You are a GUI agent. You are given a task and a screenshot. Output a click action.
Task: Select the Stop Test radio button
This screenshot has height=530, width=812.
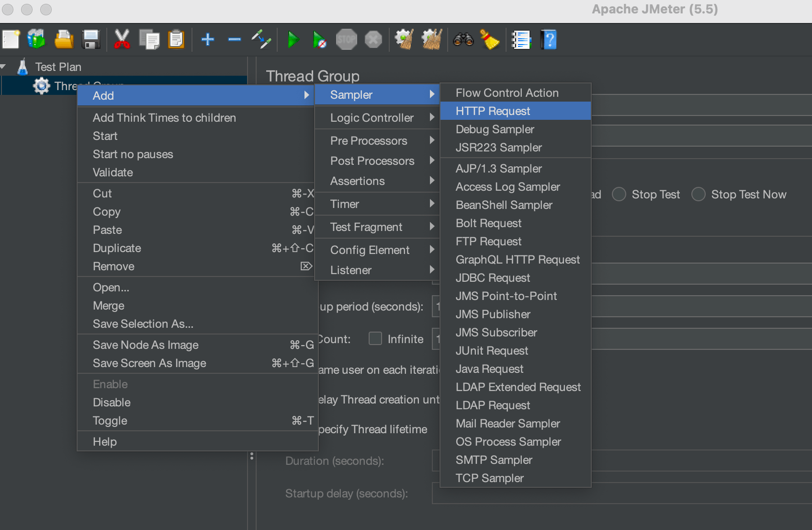point(619,194)
